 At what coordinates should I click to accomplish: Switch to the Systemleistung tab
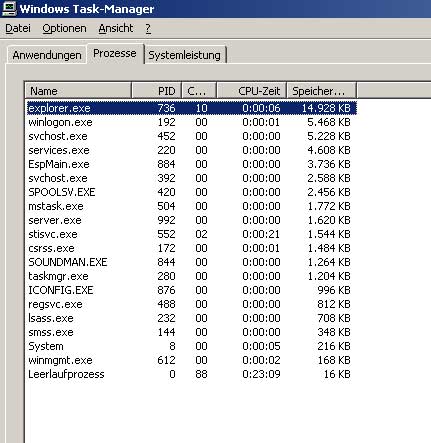pos(185,55)
